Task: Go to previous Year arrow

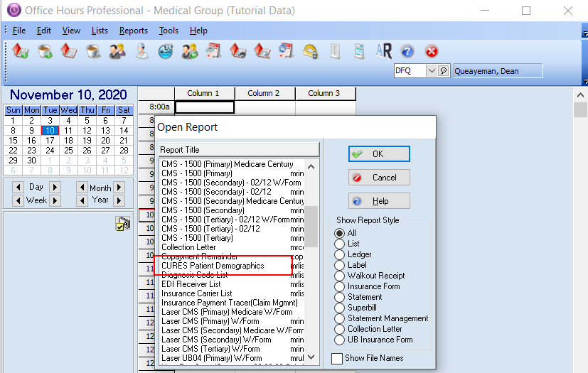Action: 82,200
